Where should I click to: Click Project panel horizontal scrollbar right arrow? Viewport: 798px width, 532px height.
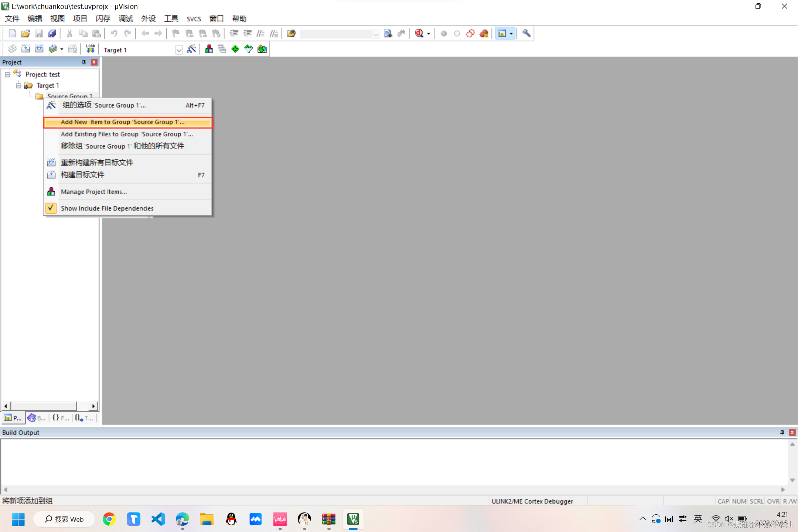[93, 406]
